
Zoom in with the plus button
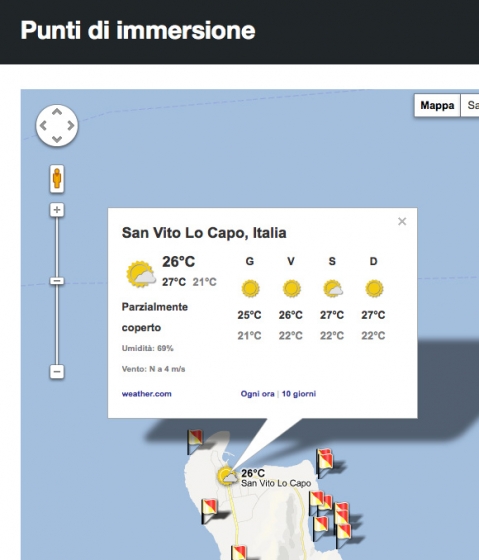click(57, 210)
